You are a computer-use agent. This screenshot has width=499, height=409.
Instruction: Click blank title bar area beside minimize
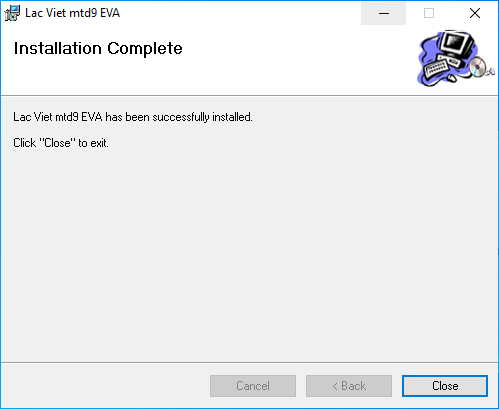pyautogui.click(x=240, y=13)
